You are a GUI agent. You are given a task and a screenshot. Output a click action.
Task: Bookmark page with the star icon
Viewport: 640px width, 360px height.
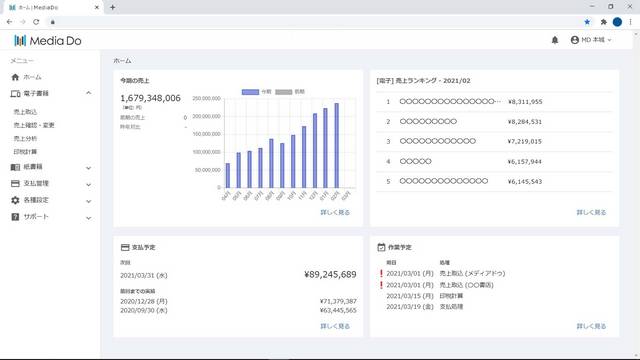[587, 22]
